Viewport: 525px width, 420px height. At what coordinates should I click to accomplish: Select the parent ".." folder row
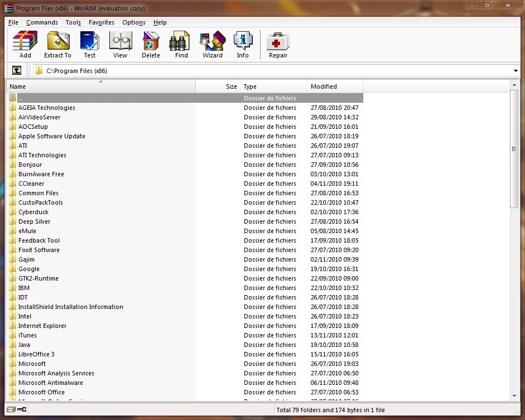(x=186, y=98)
